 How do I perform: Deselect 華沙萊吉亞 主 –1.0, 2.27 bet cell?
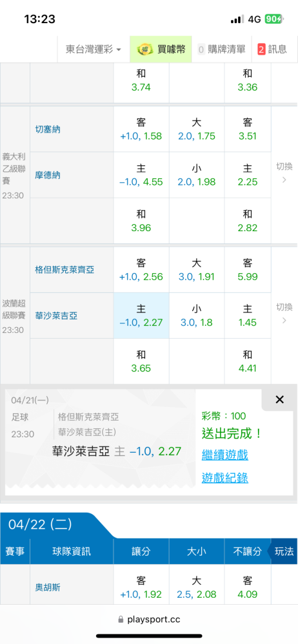tap(141, 316)
